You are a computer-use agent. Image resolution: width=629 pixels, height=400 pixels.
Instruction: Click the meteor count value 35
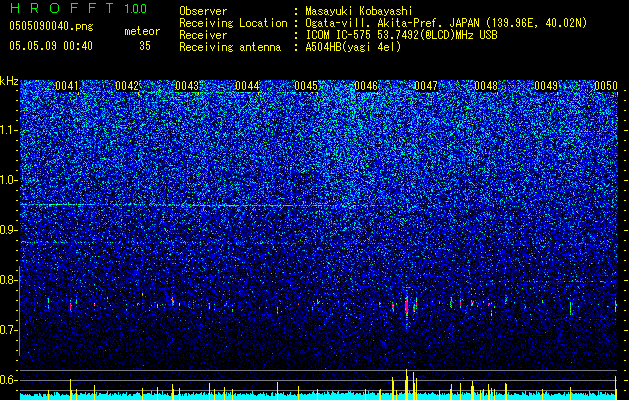(x=145, y=46)
